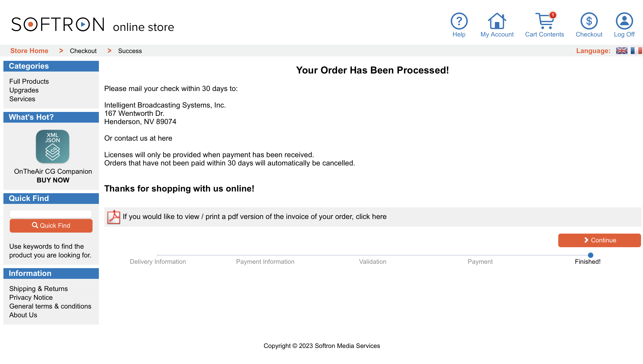The image size is (643, 364).
Task: Click the orange Quick Find button
Action: pos(51,226)
